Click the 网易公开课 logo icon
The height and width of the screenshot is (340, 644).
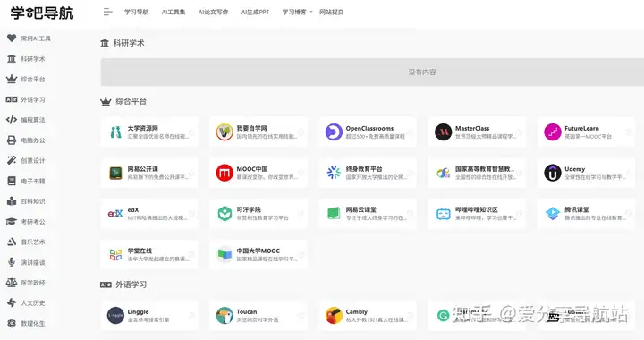115,173
